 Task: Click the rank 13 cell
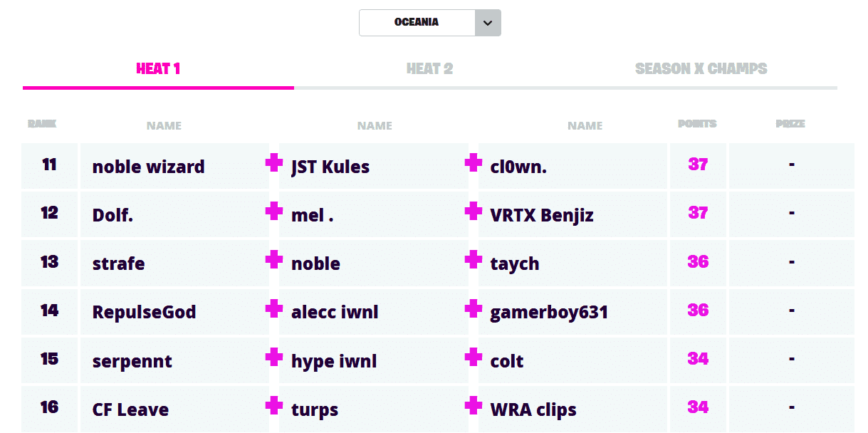49,262
